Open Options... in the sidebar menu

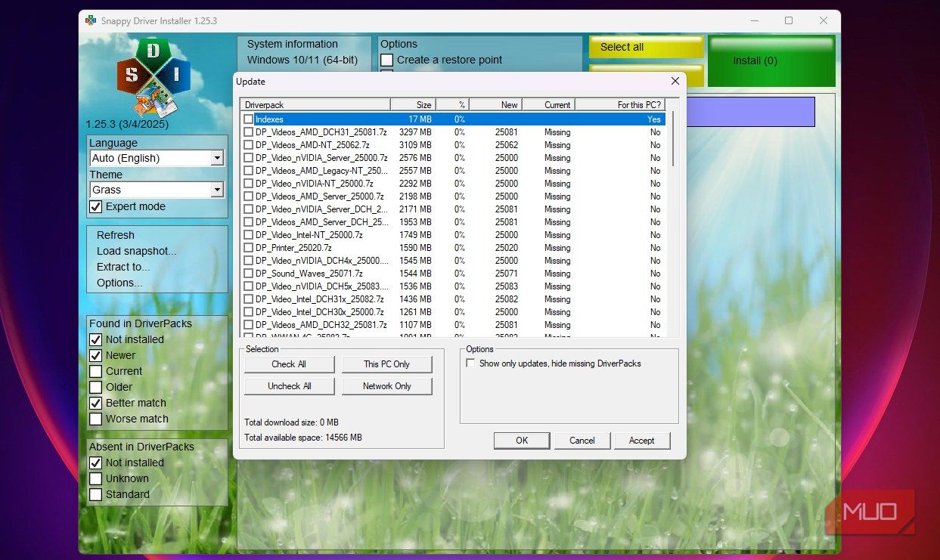119,283
